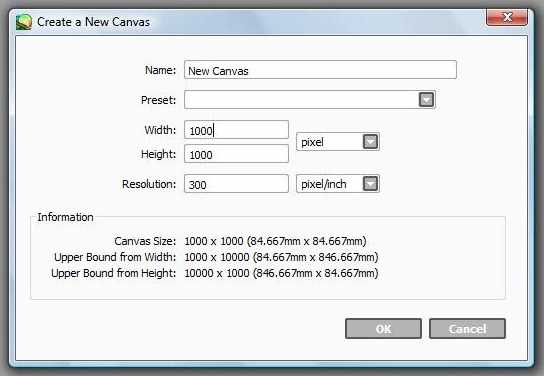Click the Canvas Size value text
This screenshot has height=376, width=544.
click(x=275, y=241)
